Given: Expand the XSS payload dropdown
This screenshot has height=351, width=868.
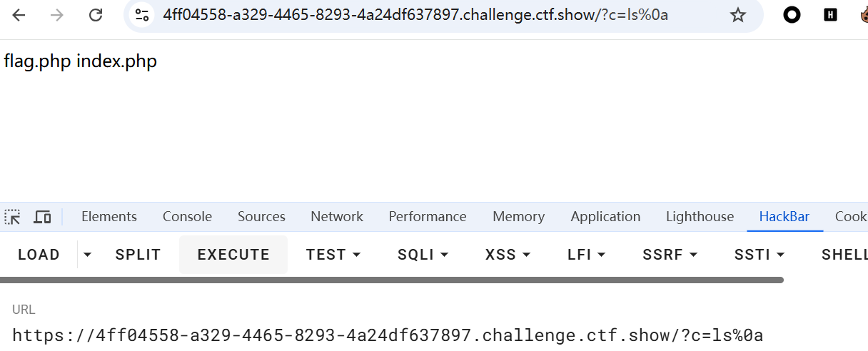Looking at the screenshot, I should [x=508, y=255].
